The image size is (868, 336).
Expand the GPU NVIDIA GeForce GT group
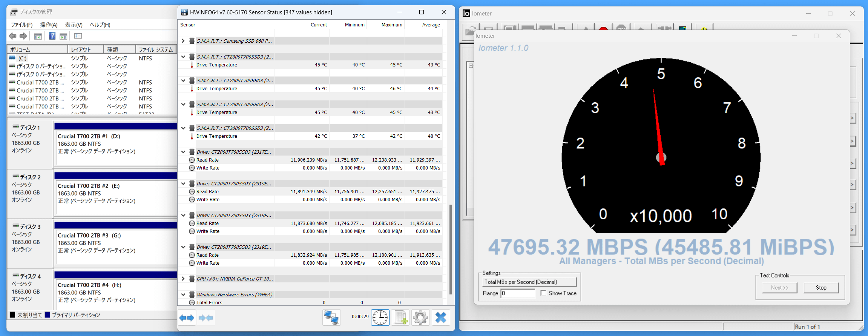pos(183,279)
